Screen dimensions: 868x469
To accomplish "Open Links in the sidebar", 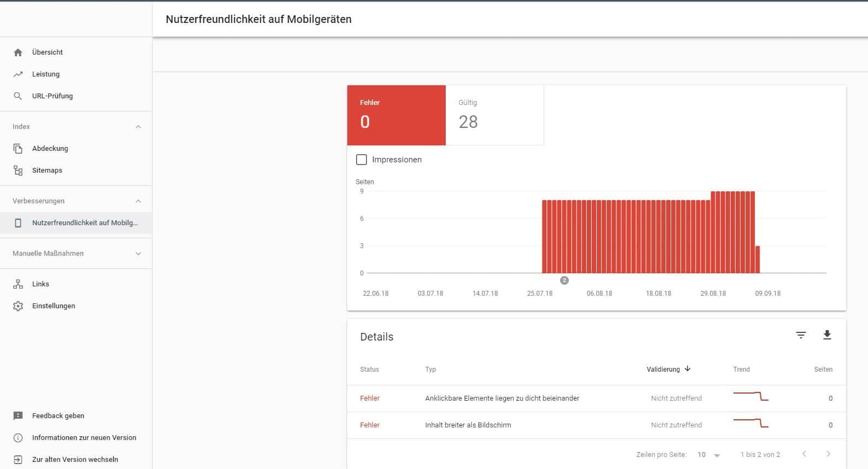I will [76, 284].
